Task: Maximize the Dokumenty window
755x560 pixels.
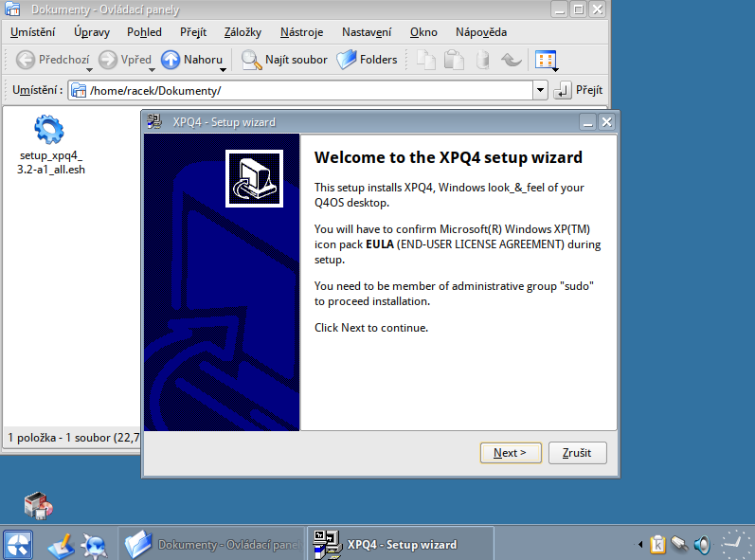Action: point(578,9)
